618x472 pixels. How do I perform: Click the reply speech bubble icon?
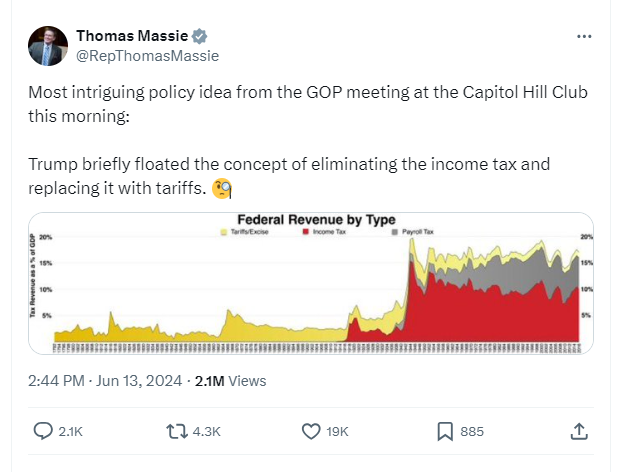[x=43, y=431]
